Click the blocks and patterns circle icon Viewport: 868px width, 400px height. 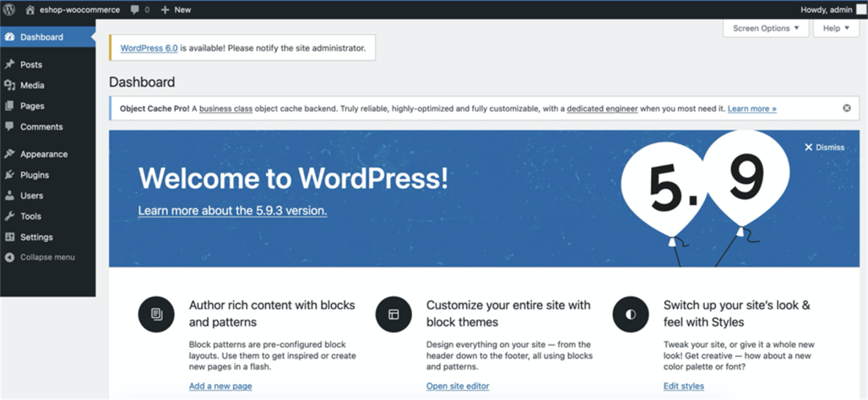click(156, 314)
